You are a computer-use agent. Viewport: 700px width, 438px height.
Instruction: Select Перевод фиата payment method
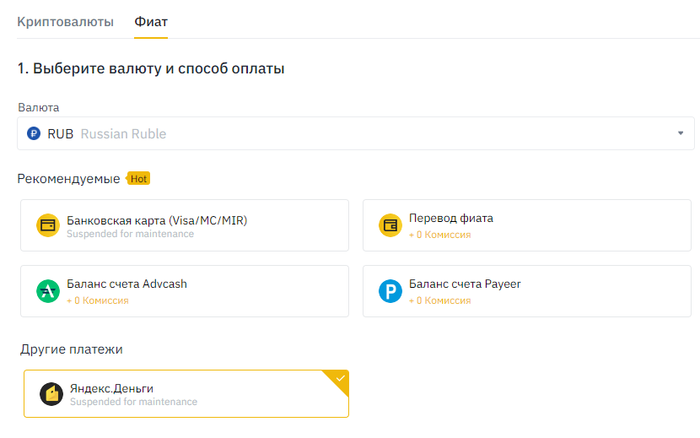click(x=526, y=225)
